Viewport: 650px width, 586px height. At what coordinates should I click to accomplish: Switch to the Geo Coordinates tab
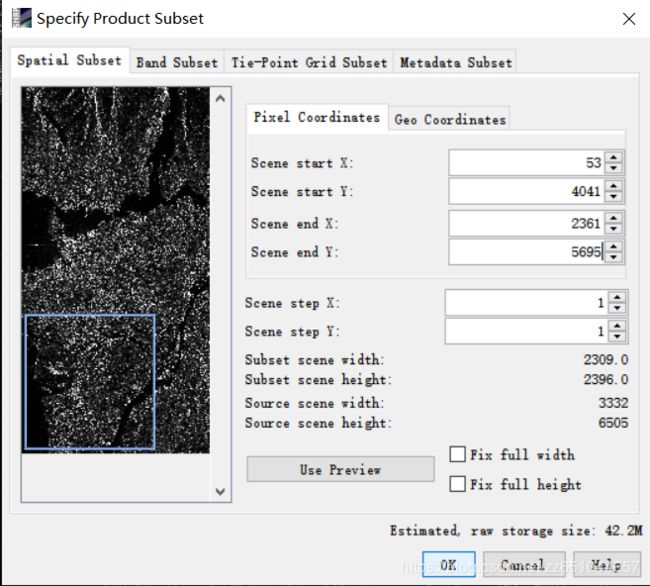pyautogui.click(x=450, y=119)
